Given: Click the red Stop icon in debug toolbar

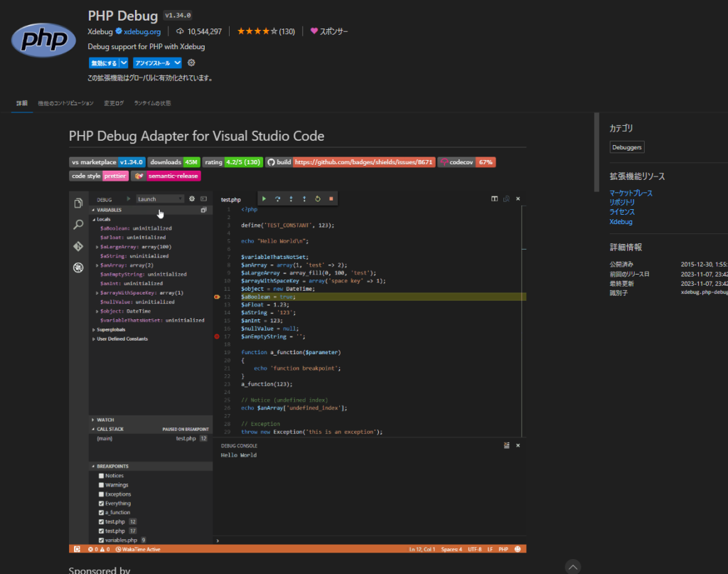Looking at the screenshot, I should pyautogui.click(x=331, y=198).
